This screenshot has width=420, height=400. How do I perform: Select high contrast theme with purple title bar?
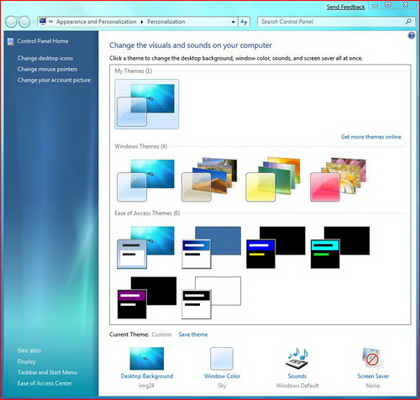[x=147, y=297]
